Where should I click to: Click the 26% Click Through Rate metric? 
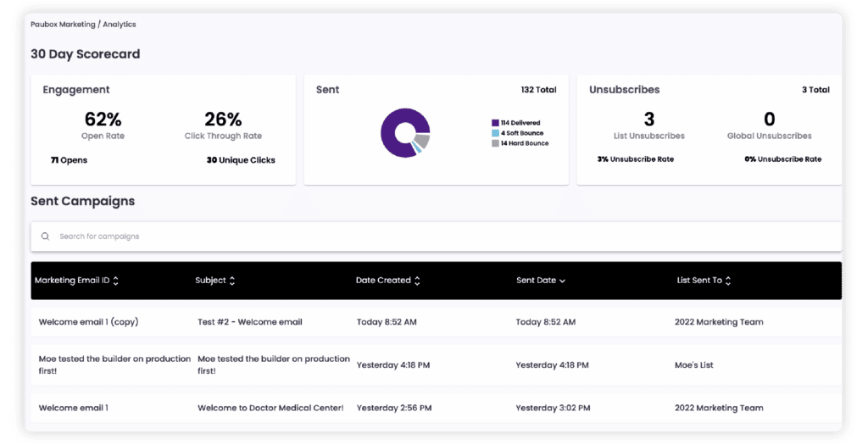(x=223, y=120)
